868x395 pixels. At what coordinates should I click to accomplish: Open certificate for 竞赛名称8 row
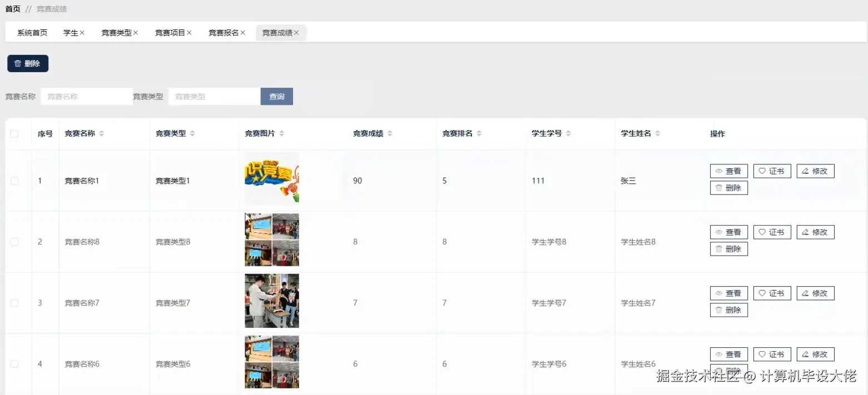click(772, 232)
